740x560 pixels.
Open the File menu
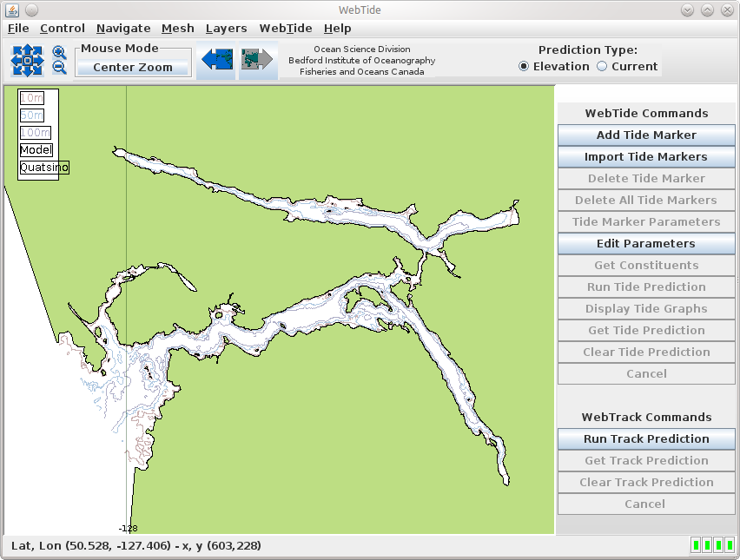click(18, 29)
